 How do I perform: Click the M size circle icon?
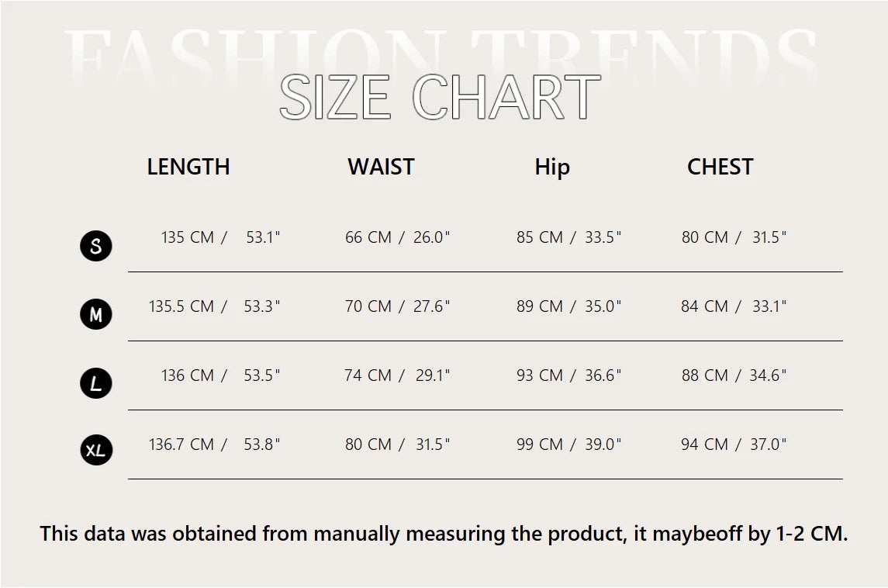point(96,315)
